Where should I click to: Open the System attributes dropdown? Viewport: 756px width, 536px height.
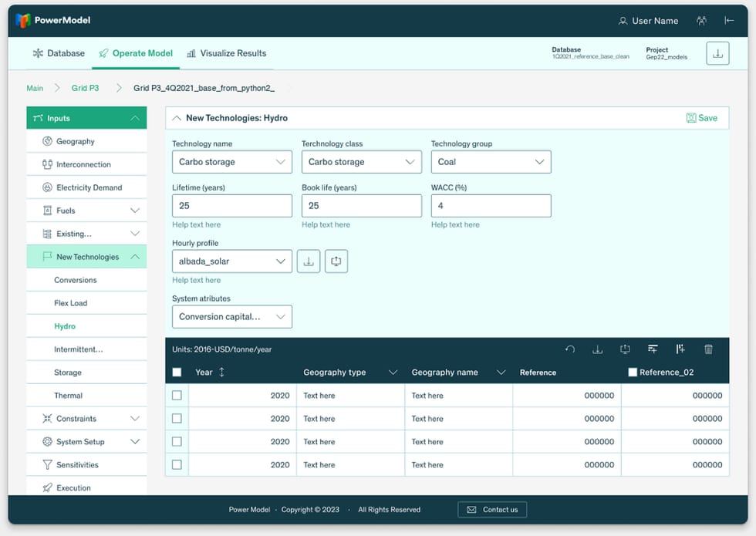tap(232, 317)
